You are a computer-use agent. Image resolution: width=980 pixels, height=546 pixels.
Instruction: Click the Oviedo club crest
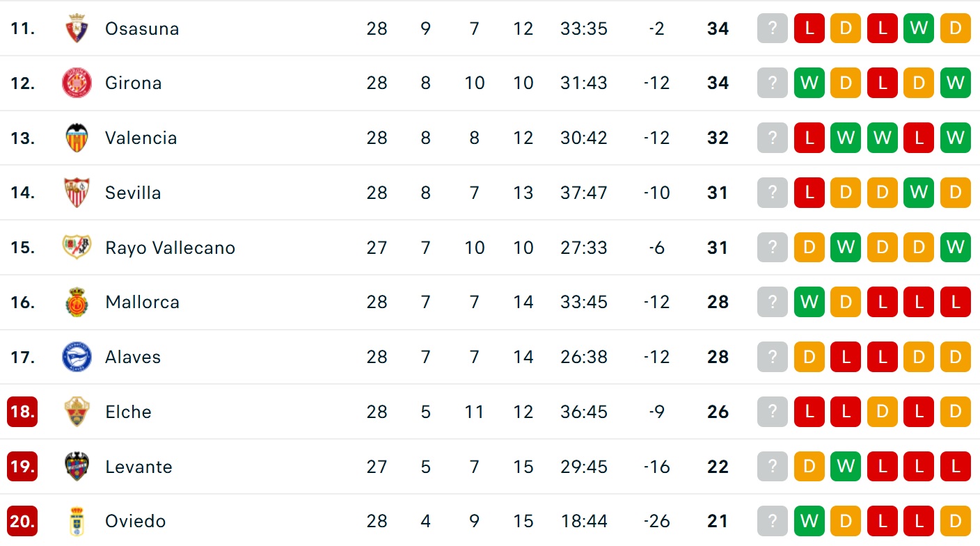(77, 521)
